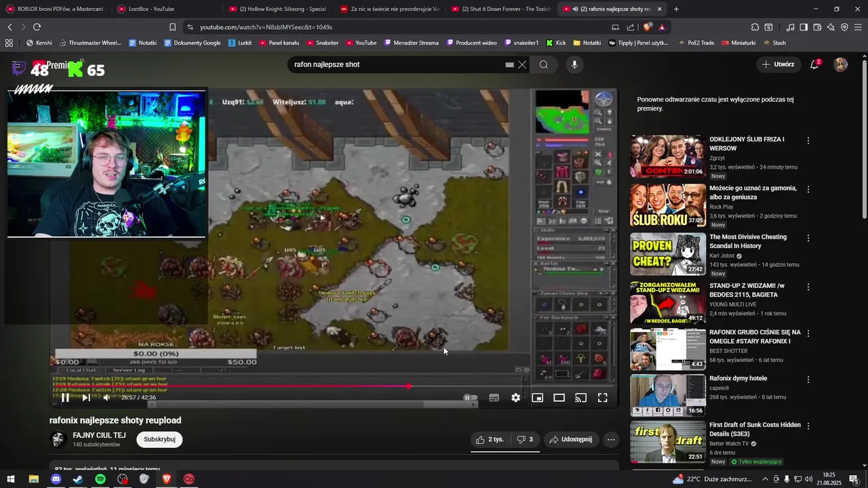Open the account avatar menu
This screenshot has width=868, height=488.
(x=841, y=64)
